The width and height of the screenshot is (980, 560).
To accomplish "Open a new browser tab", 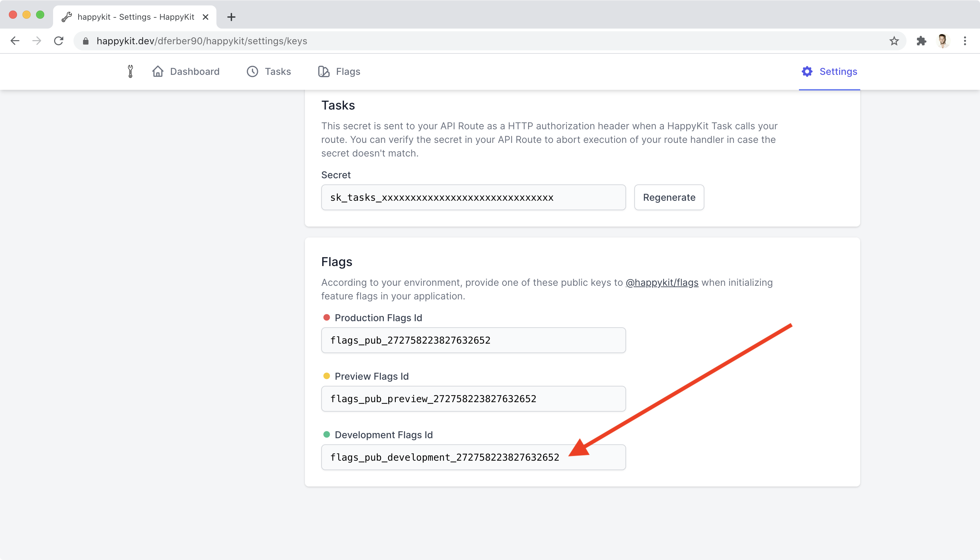I will click(x=231, y=17).
